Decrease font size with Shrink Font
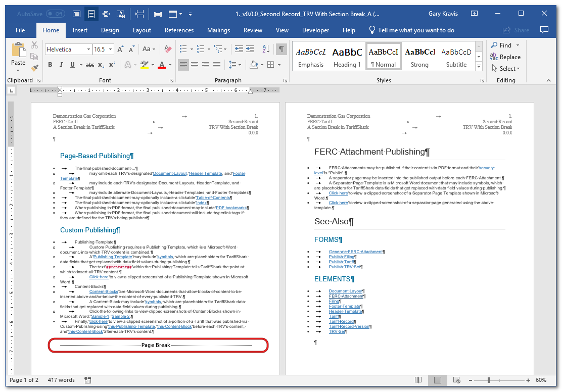Image resolution: width=562 pixels, height=392 pixels. 131,49
